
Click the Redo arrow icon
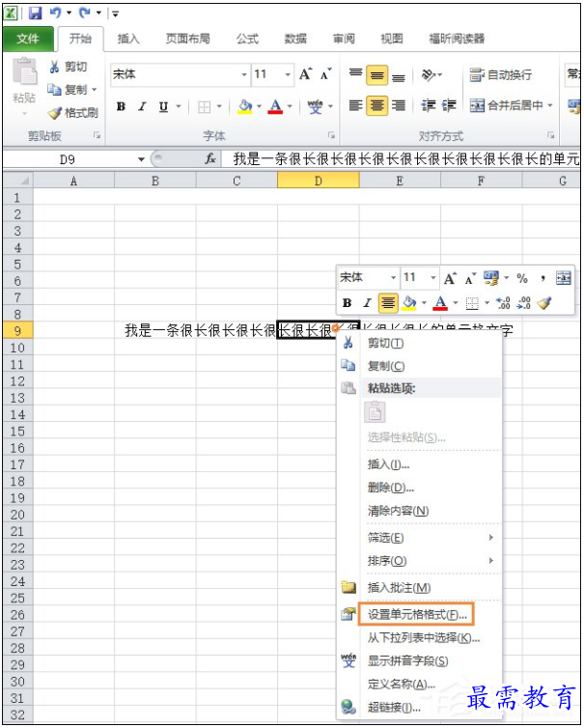[x=85, y=13]
